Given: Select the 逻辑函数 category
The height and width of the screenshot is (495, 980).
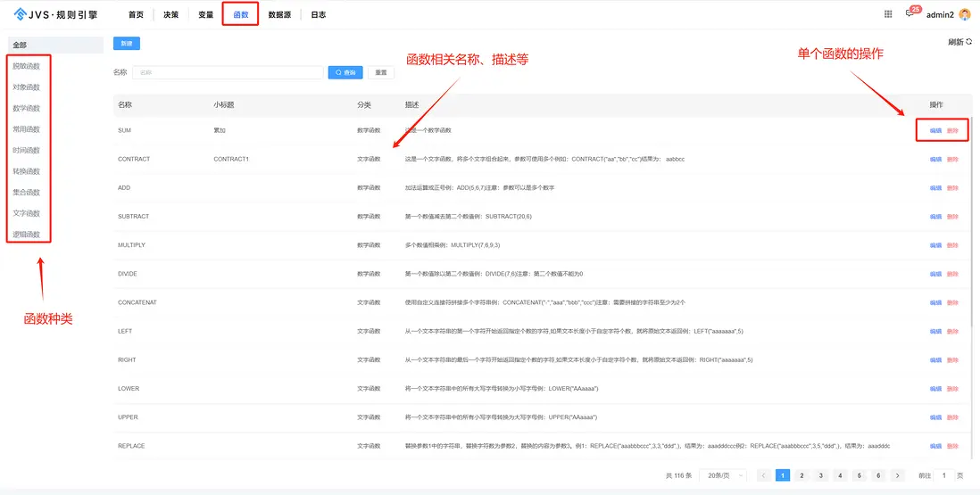Looking at the screenshot, I should click(x=26, y=235).
